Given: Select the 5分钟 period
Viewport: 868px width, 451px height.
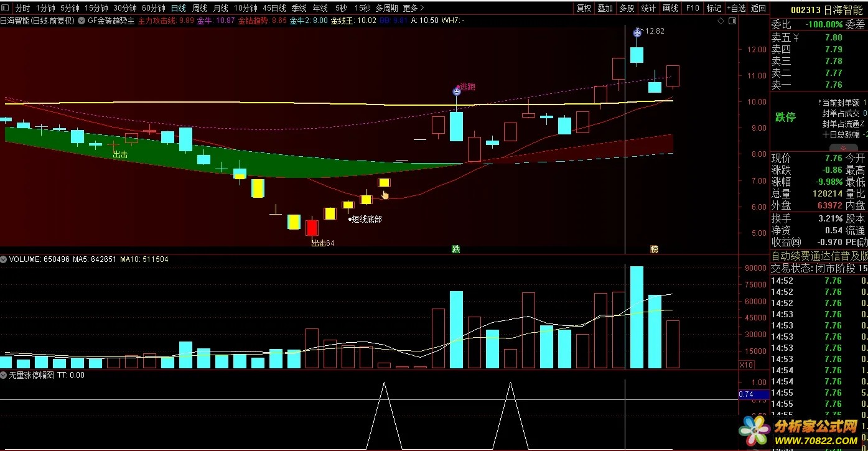Looking at the screenshot, I should point(70,8).
